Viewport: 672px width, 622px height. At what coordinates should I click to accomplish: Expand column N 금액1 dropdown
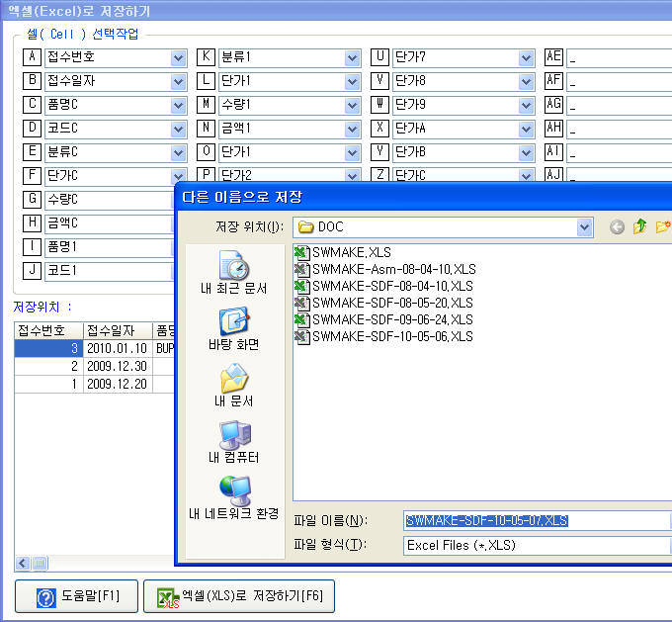click(352, 129)
